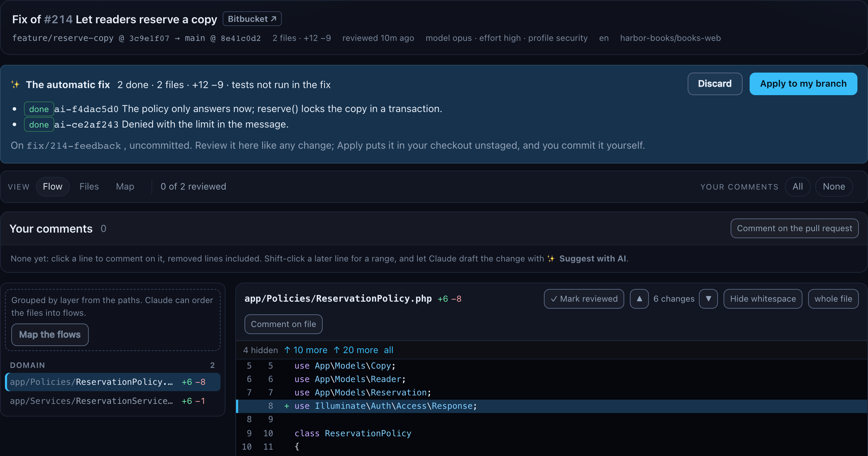868x456 pixels.
Task: Apply the fix to my branch
Action: pos(803,84)
